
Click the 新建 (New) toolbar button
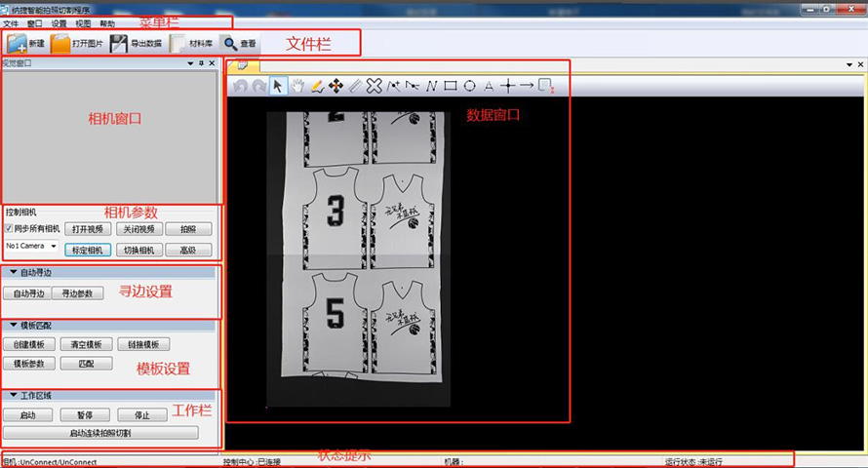[x=26, y=44]
